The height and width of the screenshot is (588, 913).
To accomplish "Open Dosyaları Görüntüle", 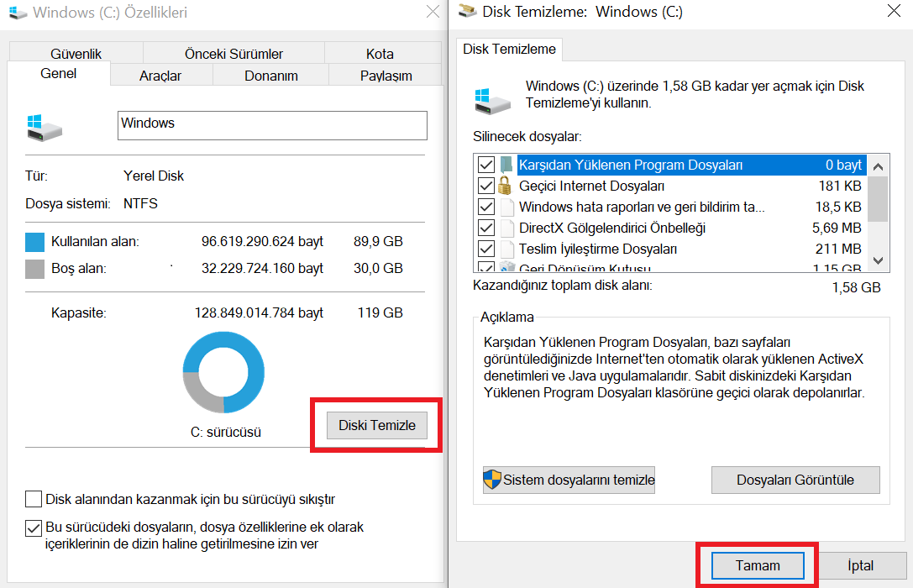I will tap(795, 480).
